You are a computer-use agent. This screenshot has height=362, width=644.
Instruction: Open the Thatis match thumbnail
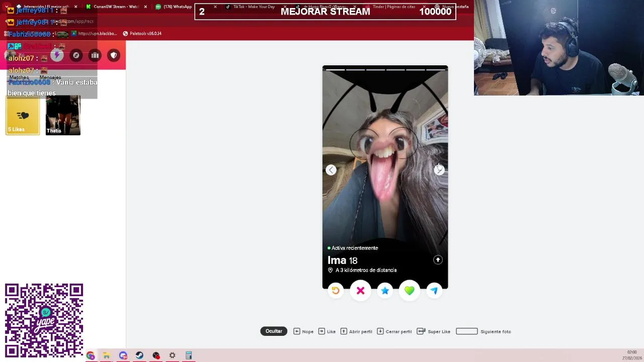[63, 115]
